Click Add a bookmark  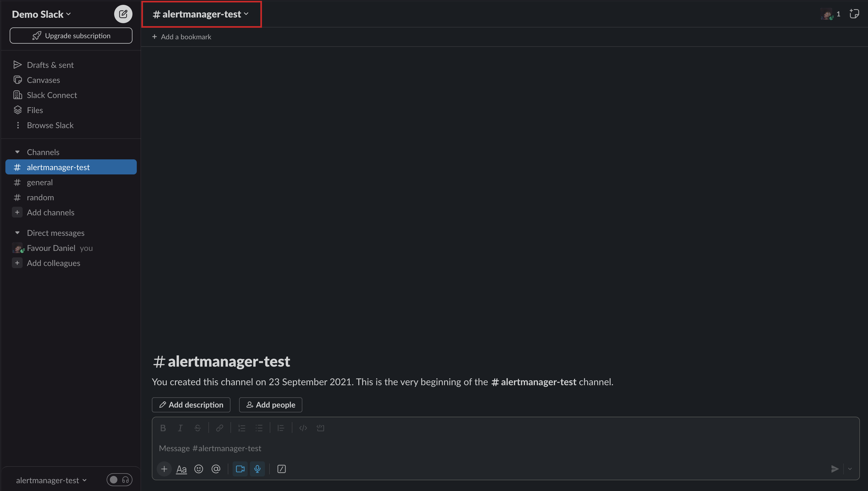pos(181,37)
